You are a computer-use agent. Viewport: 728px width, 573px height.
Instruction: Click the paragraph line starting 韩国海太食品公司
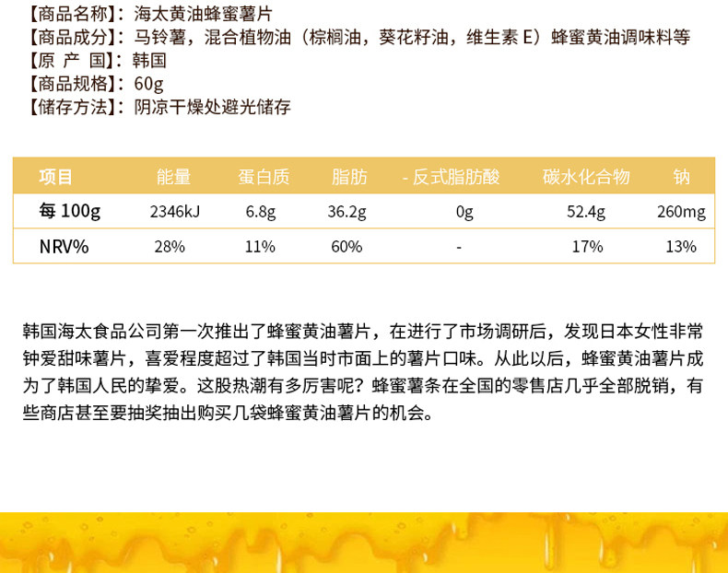363,332
